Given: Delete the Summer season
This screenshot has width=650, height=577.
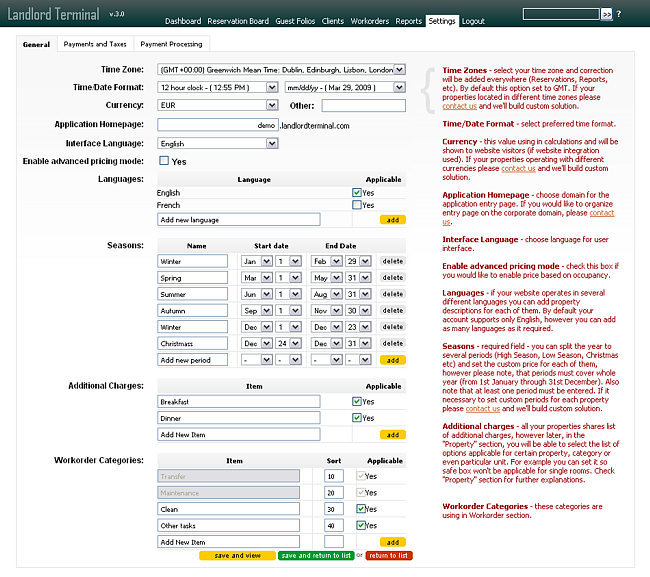Looking at the screenshot, I should pos(393,294).
